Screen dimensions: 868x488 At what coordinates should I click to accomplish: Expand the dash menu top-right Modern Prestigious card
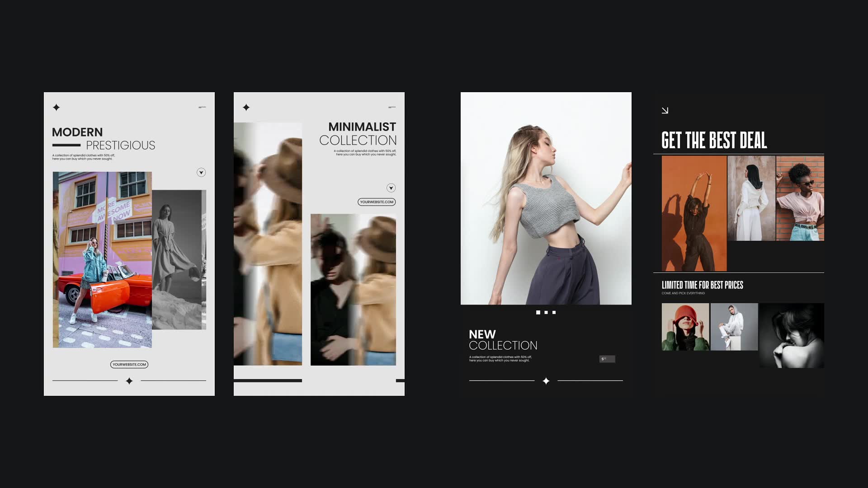coord(202,107)
